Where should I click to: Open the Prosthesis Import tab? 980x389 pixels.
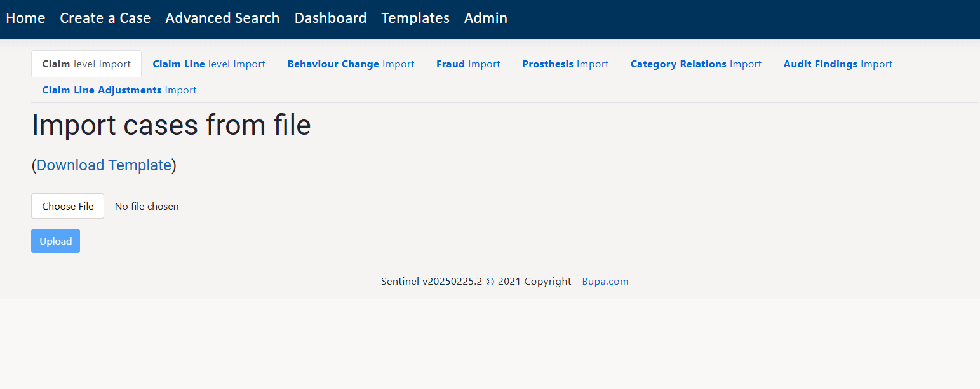565,64
